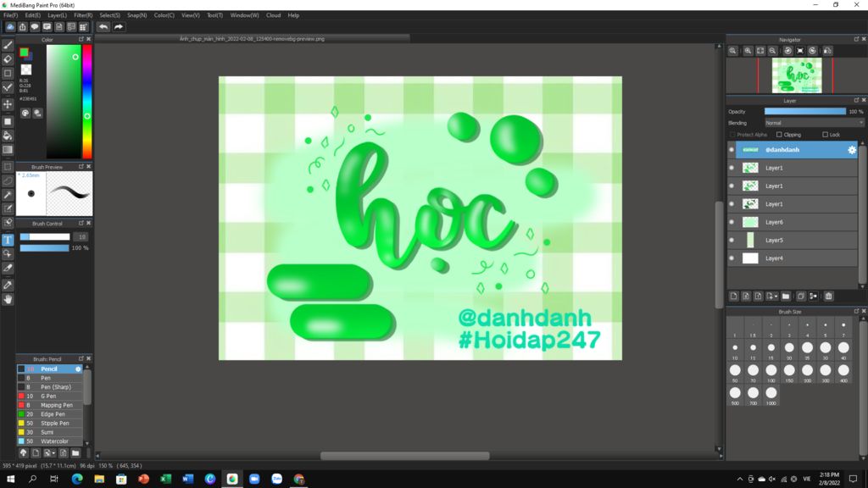
Task: Select the Text tool
Action: click(8, 240)
